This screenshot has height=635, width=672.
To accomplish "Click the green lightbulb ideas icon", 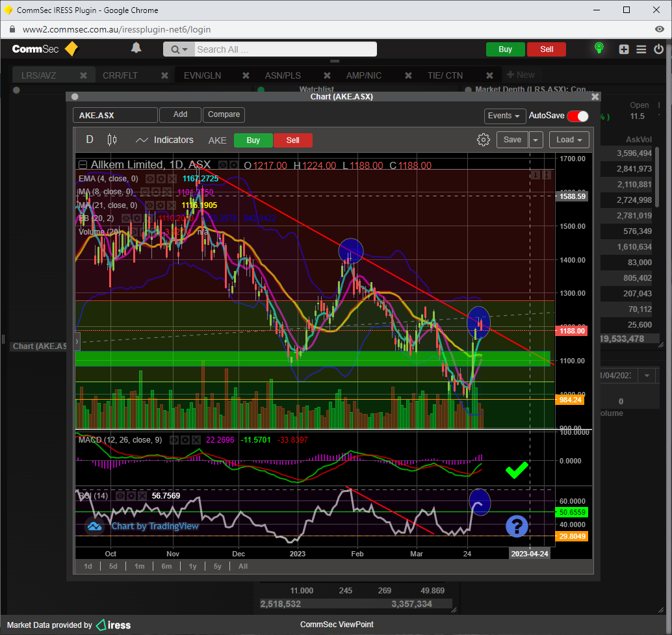I will point(599,49).
